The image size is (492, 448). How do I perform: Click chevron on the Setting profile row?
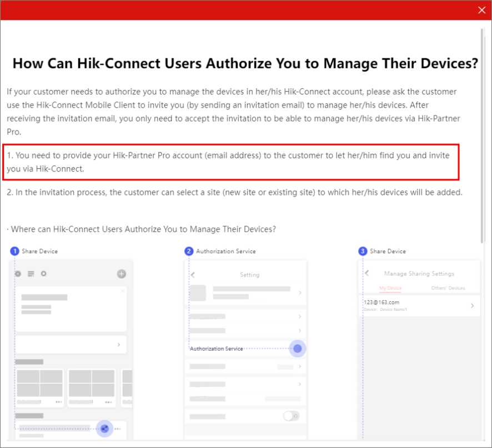tap(300, 293)
